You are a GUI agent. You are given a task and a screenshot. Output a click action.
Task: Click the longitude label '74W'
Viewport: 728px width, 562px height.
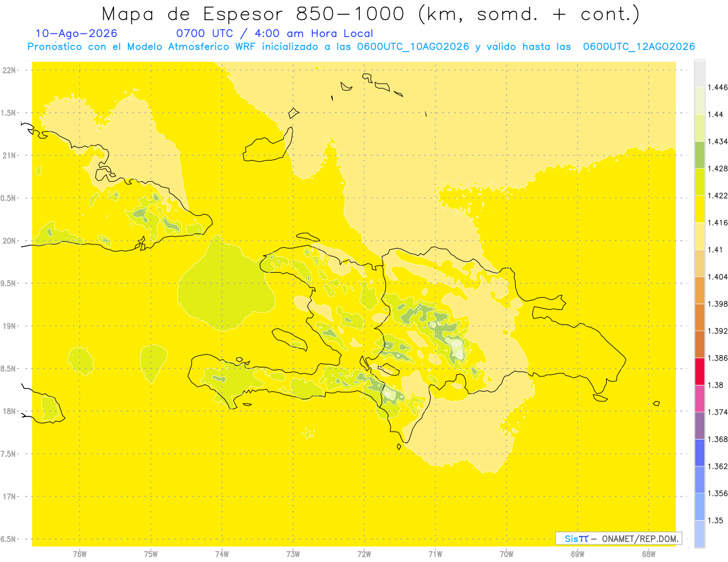point(221,554)
